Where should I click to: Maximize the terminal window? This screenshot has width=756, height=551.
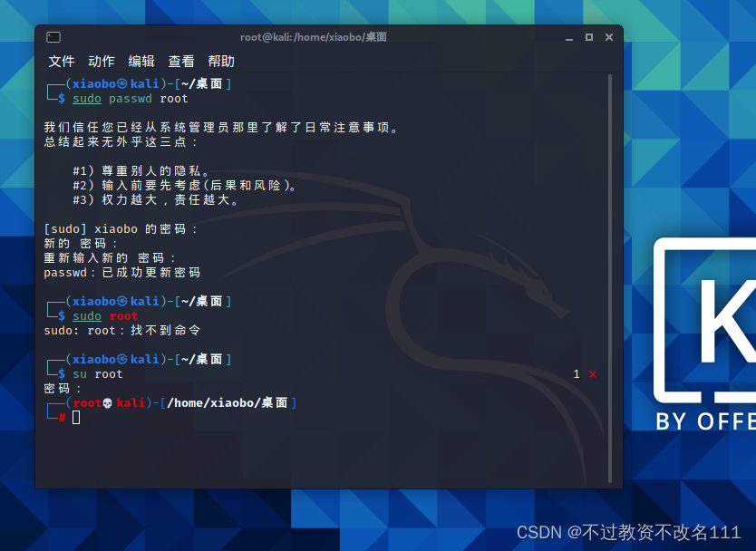click(589, 37)
